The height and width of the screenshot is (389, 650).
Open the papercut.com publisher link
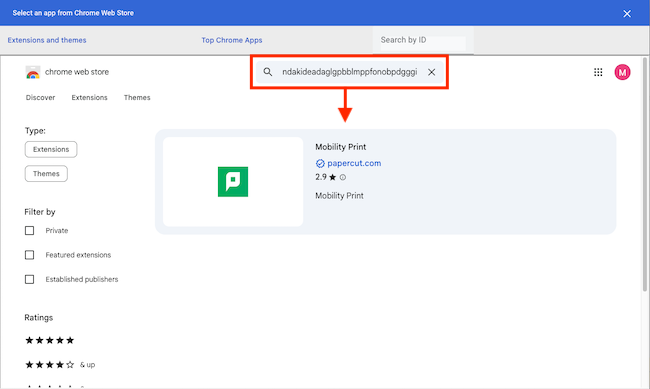click(354, 163)
